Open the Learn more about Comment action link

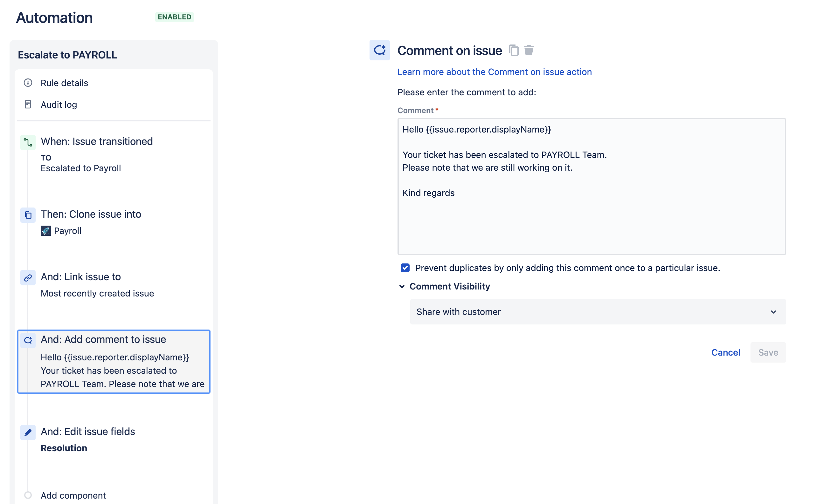point(495,72)
